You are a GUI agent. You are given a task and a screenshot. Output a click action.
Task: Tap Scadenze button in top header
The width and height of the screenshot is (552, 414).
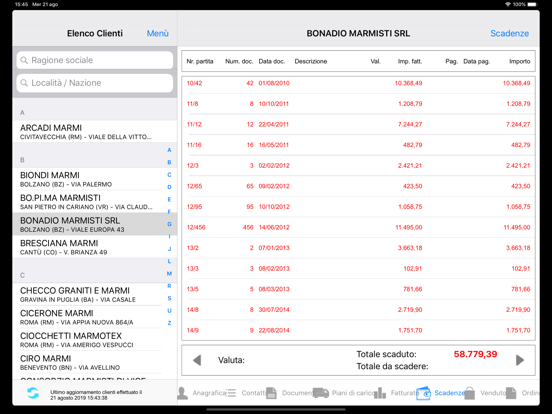(509, 33)
